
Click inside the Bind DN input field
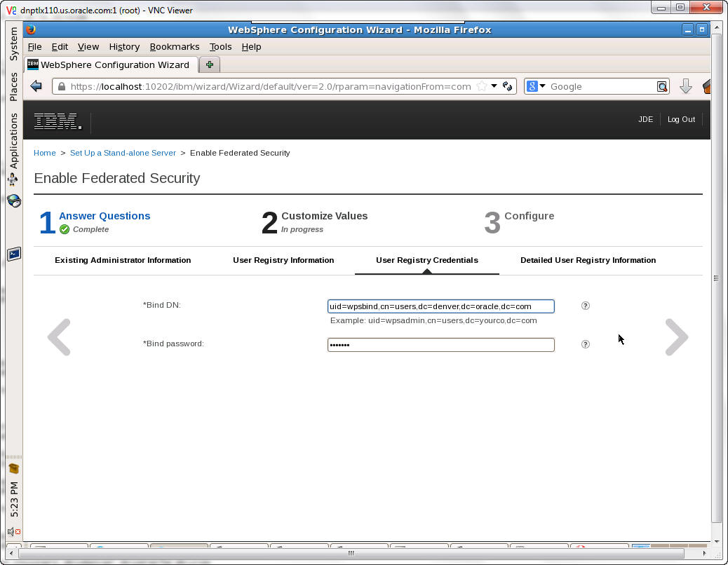tap(440, 306)
